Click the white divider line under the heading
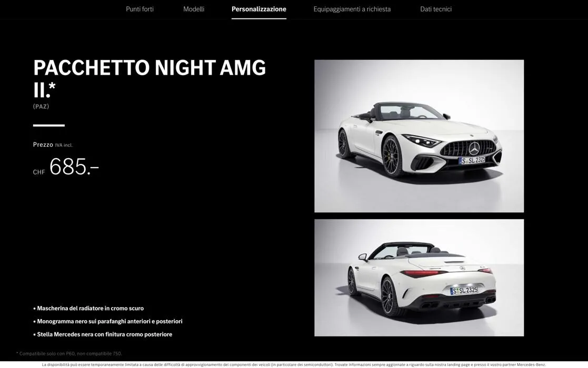588x368 pixels. (48, 125)
